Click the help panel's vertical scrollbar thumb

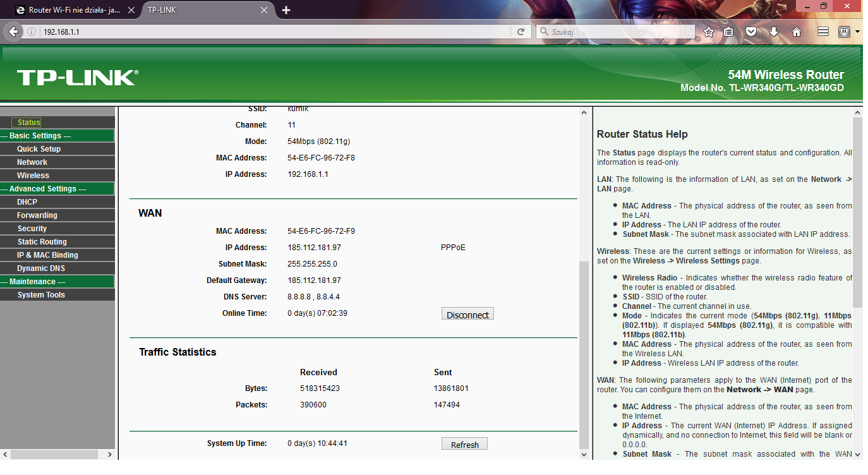tap(857, 212)
